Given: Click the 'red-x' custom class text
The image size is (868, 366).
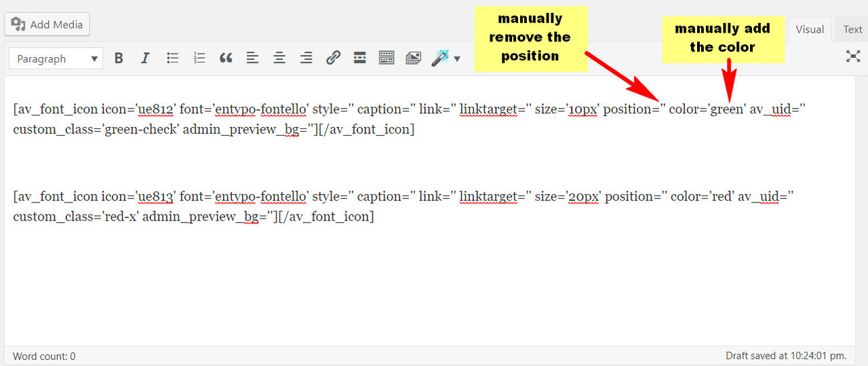Looking at the screenshot, I should [120, 217].
